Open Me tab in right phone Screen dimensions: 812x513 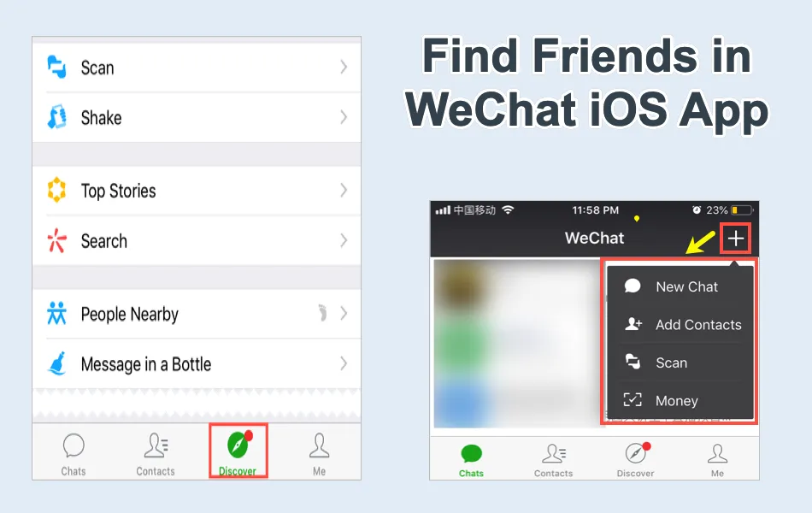coord(717,460)
